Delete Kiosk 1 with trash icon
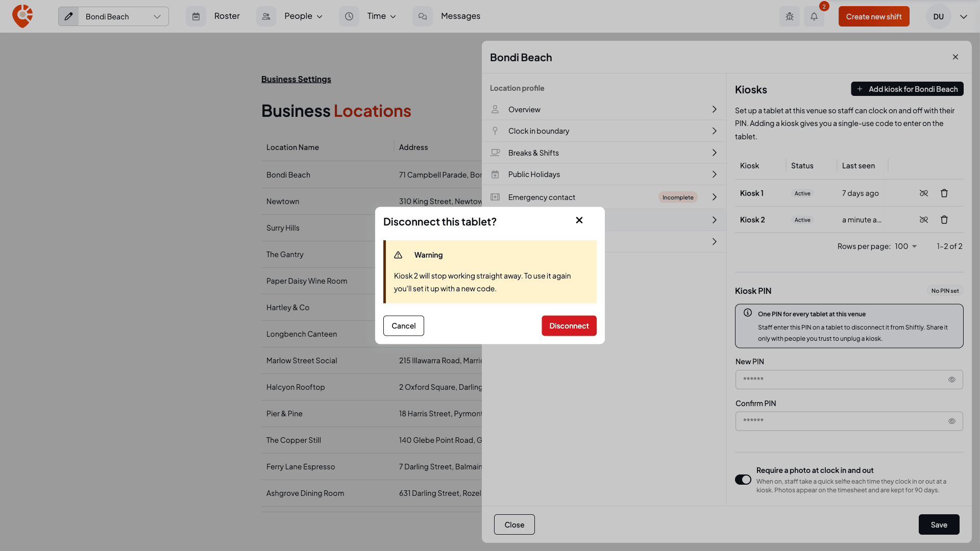The width and height of the screenshot is (980, 551). point(944,193)
